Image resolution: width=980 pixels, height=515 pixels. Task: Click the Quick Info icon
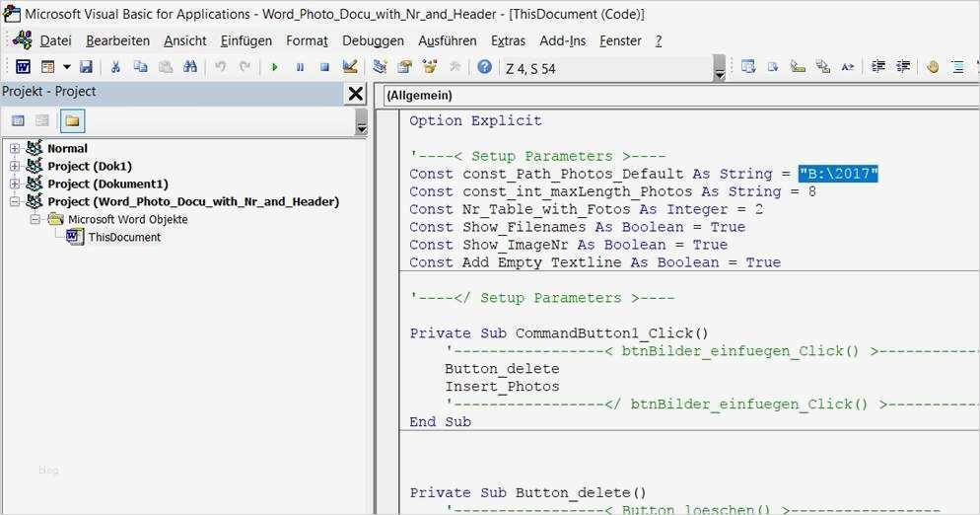[799, 67]
